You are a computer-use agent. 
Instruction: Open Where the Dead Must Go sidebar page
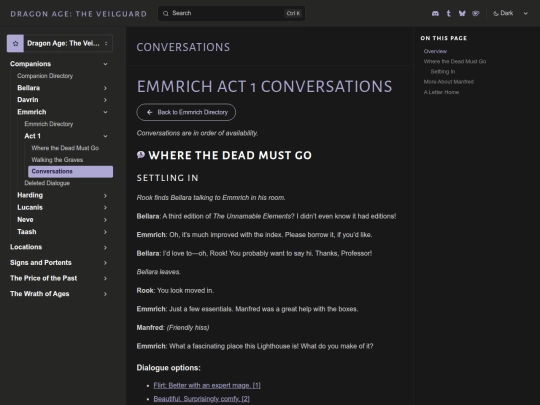click(x=65, y=148)
